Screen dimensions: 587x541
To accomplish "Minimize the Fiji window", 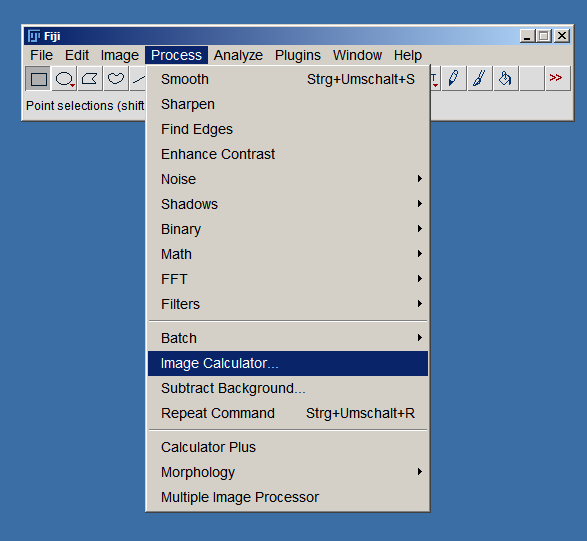I will tap(527, 36).
